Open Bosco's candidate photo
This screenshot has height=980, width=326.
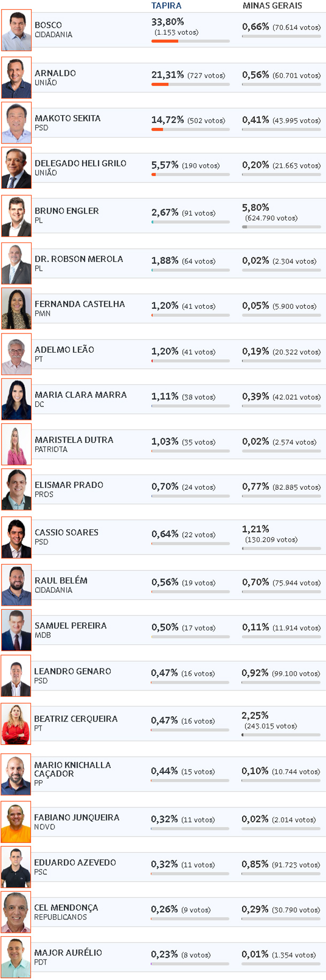pyautogui.click(x=17, y=31)
